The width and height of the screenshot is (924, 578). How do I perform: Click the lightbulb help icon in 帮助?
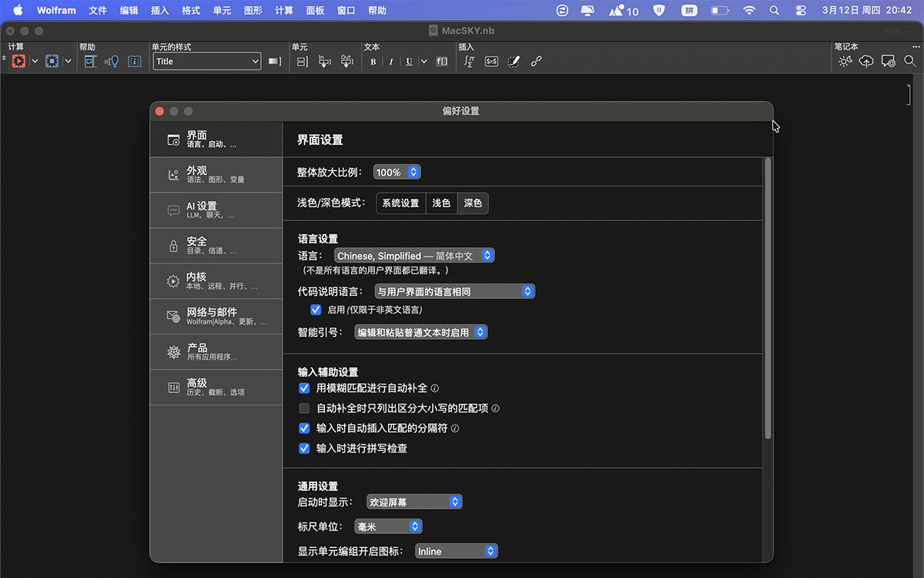112,62
